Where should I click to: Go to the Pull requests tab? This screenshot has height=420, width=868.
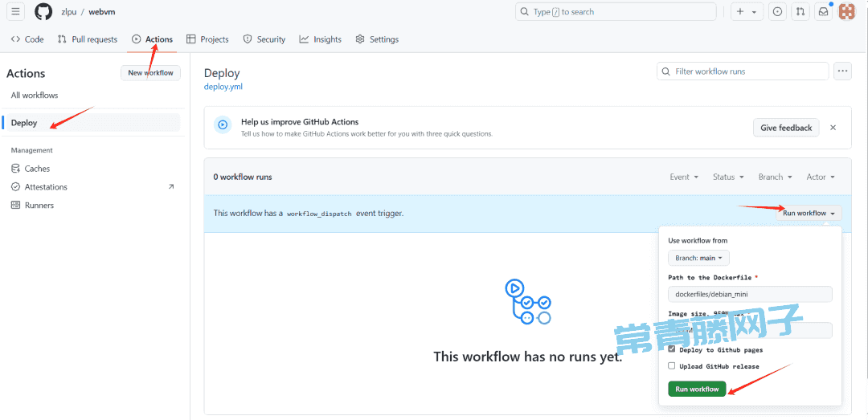coord(88,39)
